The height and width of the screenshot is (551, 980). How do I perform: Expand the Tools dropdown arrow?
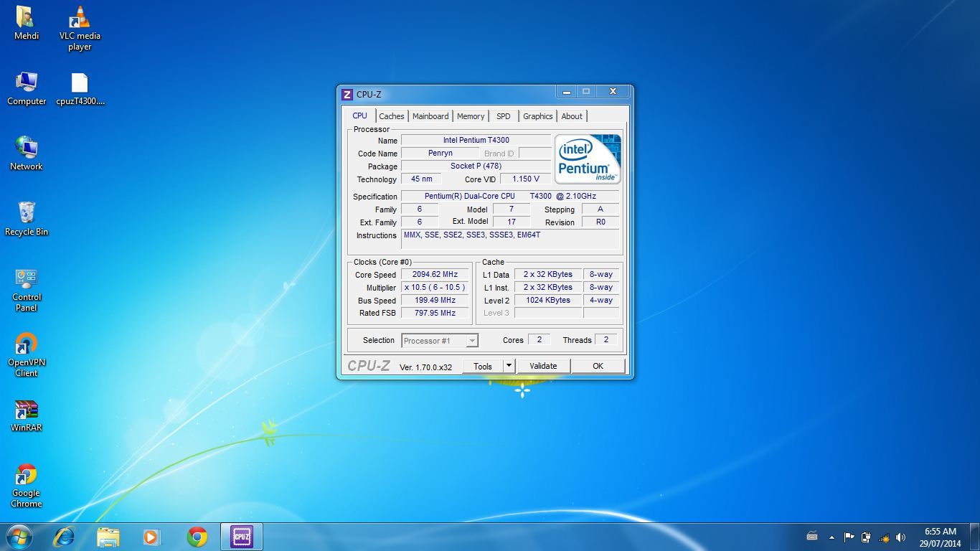(x=509, y=366)
